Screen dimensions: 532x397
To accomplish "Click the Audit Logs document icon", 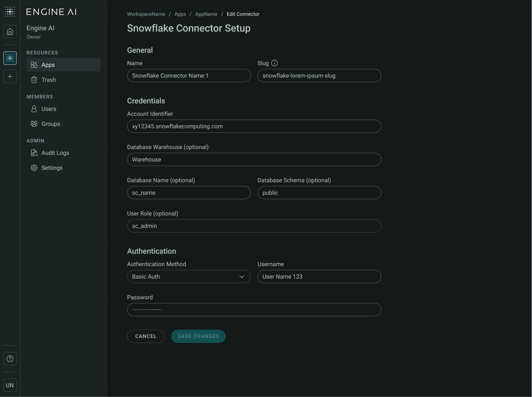I will pyautogui.click(x=34, y=153).
